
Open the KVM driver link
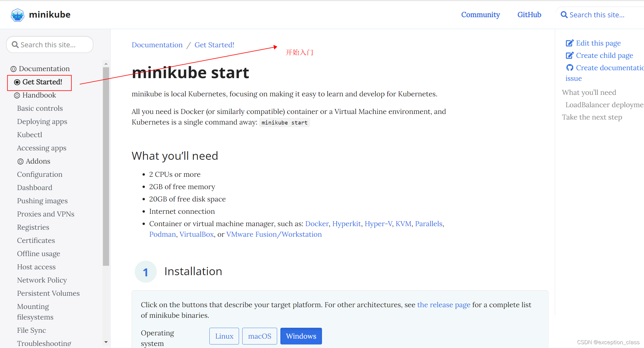point(403,224)
